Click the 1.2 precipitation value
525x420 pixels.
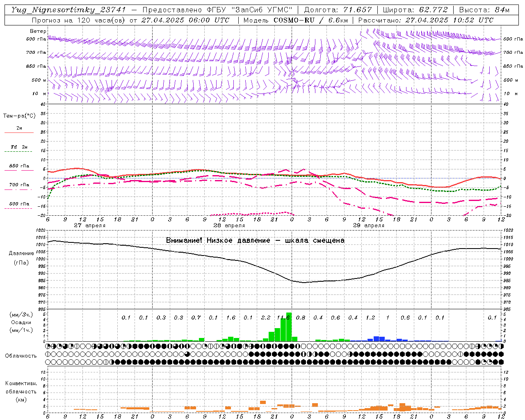click(x=370, y=317)
